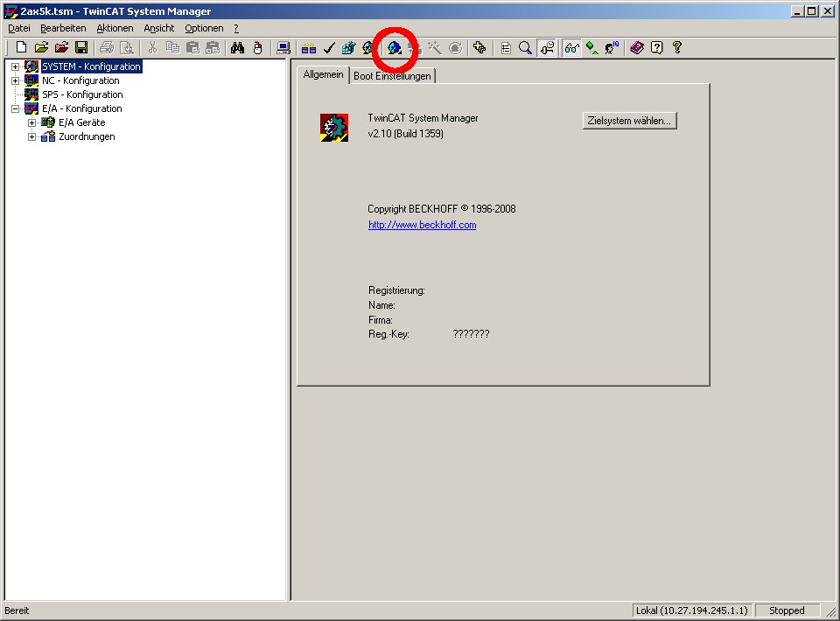This screenshot has width=840, height=621.
Task: Click the magic wand scan icon
Action: click(435, 47)
